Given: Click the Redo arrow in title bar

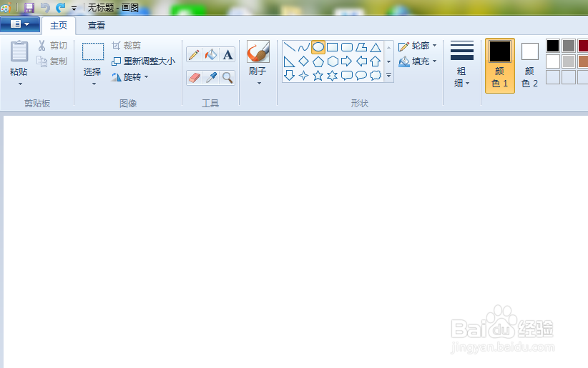Looking at the screenshot, I should [61, 7].
